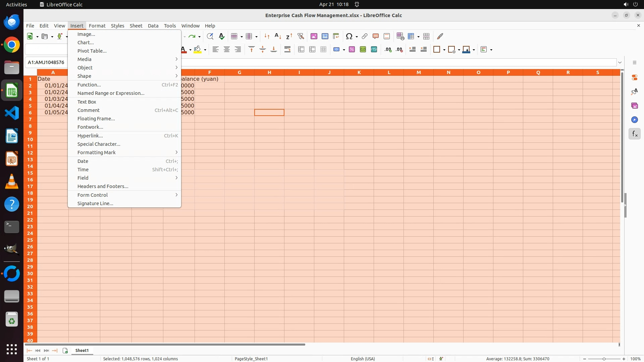Click the Add Decimal Place icon
644x362 pixels.
coord(388,50)
